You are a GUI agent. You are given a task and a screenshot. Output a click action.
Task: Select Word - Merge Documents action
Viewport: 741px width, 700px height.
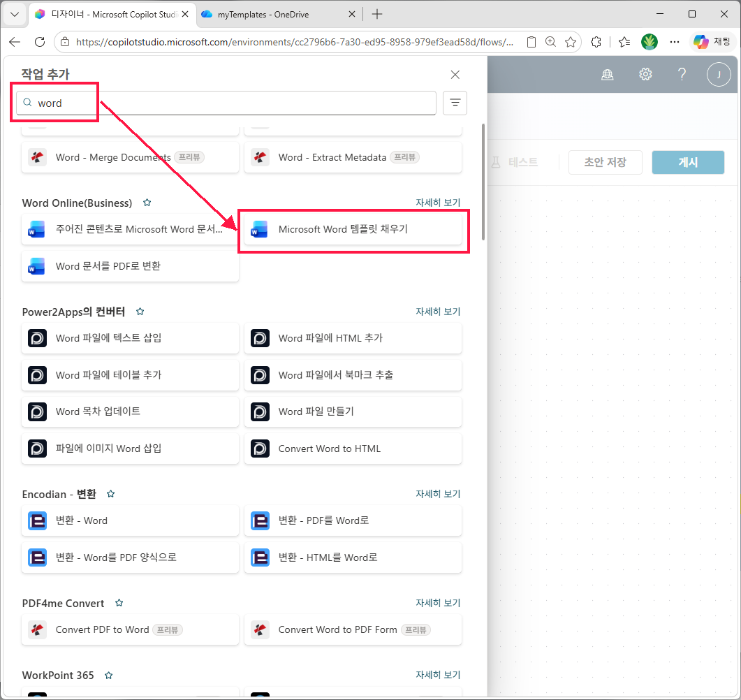point(130,157)
